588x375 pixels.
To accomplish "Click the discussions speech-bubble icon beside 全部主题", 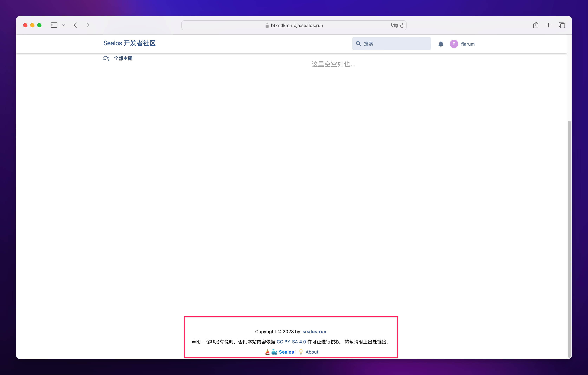I will (x=106, y=58).
